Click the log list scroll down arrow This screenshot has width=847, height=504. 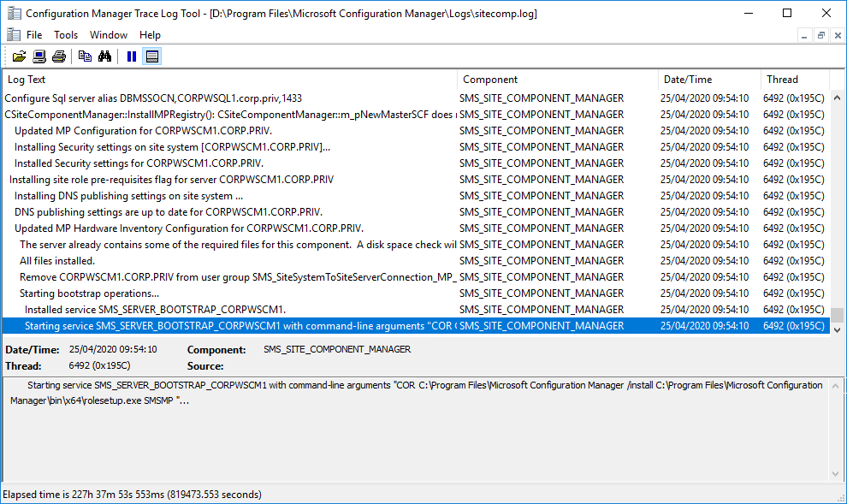pyautogui.click(x=838, y=329)
